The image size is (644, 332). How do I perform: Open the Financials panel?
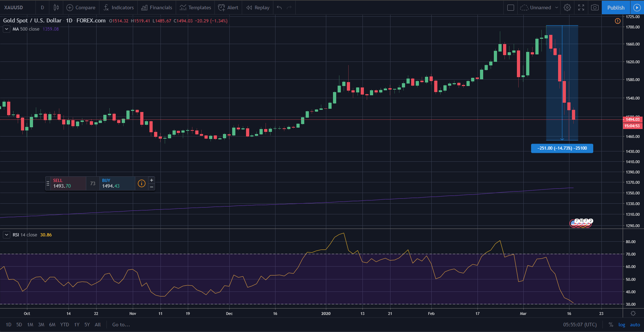(157, 7)
